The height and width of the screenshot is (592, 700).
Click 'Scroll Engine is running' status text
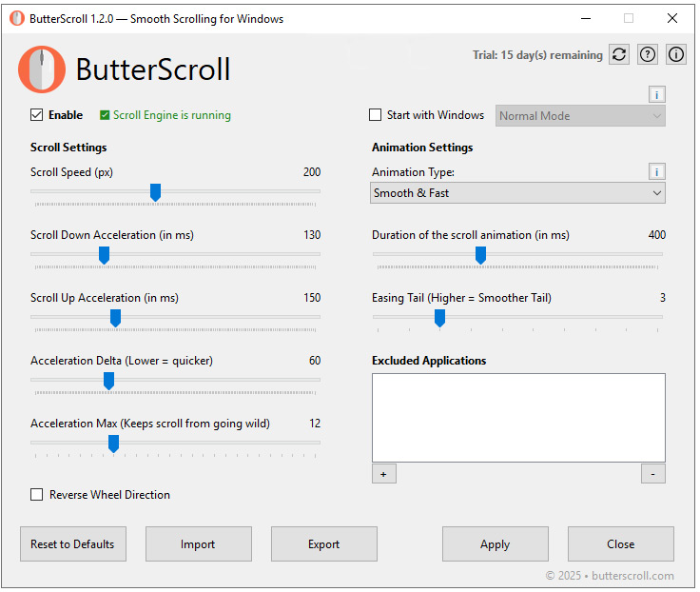(x=172, y=115)
